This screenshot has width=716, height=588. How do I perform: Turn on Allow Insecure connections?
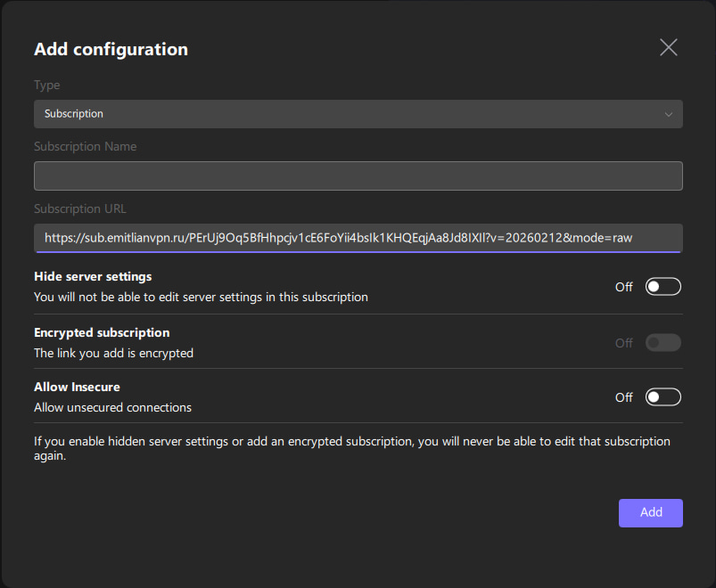(x=663, y=396)
